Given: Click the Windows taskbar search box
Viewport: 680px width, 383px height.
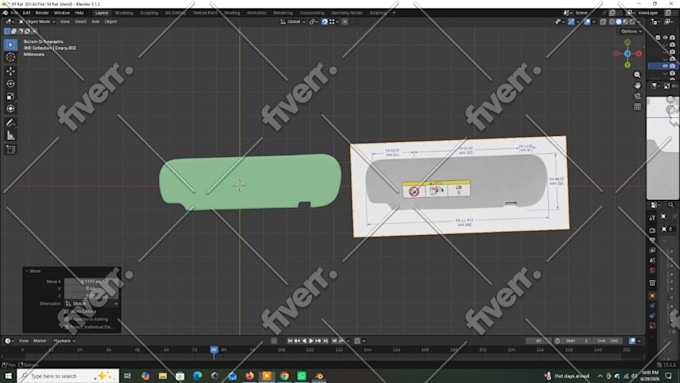Looking at the screenshot, I should pyautogui.click(x=69, y=376).
